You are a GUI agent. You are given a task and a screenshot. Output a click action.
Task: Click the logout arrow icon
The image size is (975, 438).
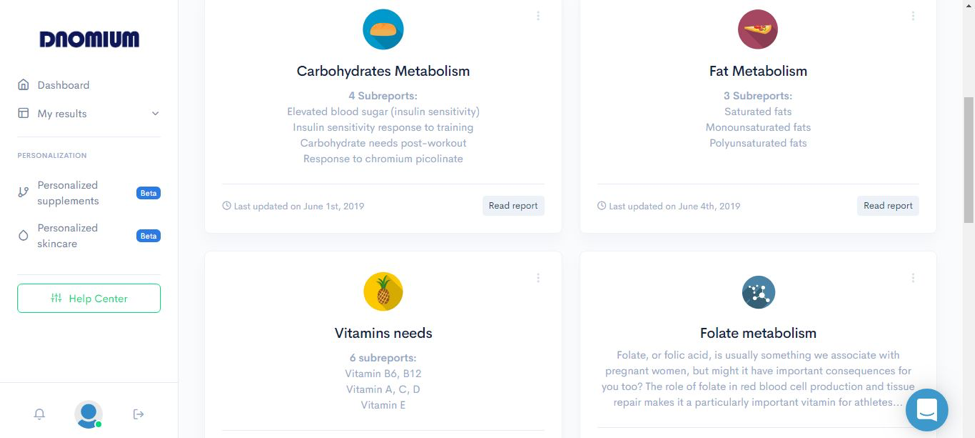[139, 414]
